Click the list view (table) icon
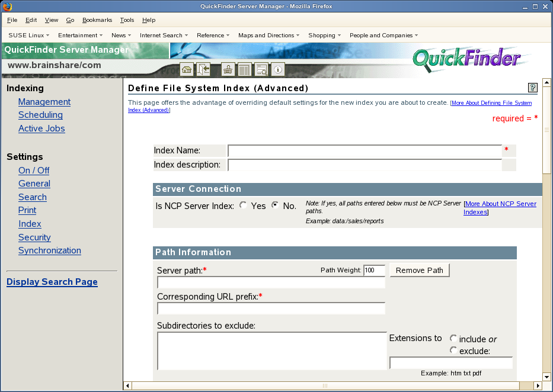553x392 pixels. [244, 69]
